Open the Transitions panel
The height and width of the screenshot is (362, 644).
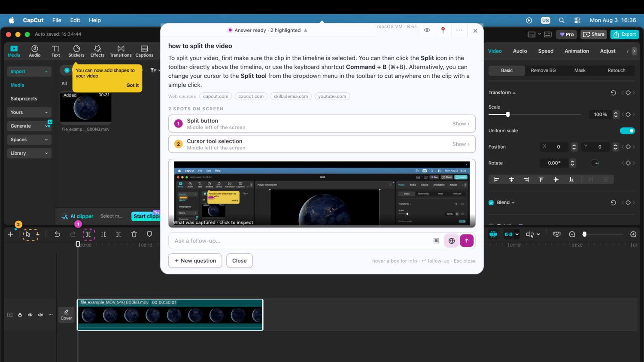click(121, 51)
